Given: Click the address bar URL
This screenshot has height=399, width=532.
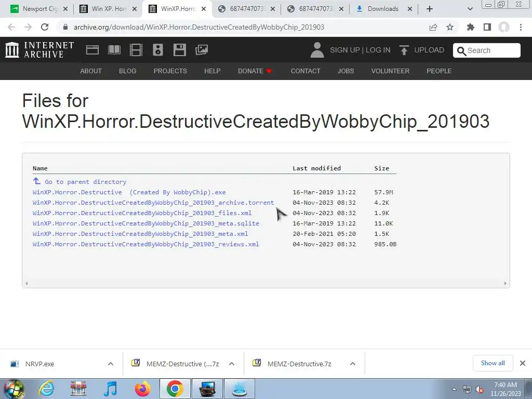Looking at the screenshot, I should click(199, 27).
